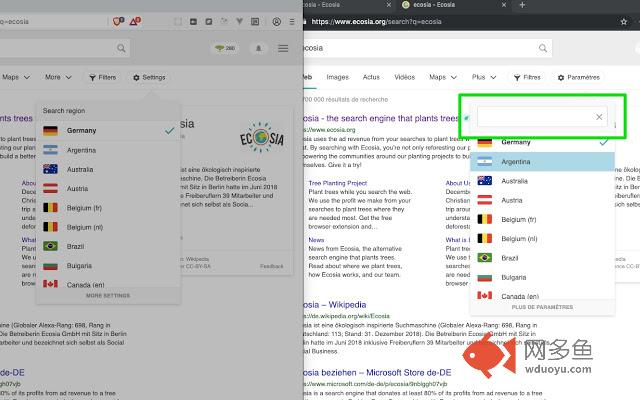Open Settings dropdown in left window
640x400 pixels.
pos(149,77)
